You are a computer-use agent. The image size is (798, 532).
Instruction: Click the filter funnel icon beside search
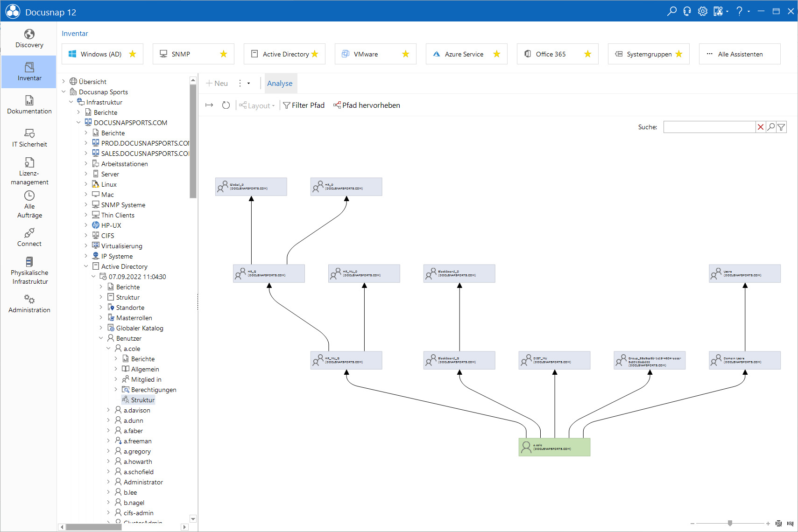coord(781,127)
